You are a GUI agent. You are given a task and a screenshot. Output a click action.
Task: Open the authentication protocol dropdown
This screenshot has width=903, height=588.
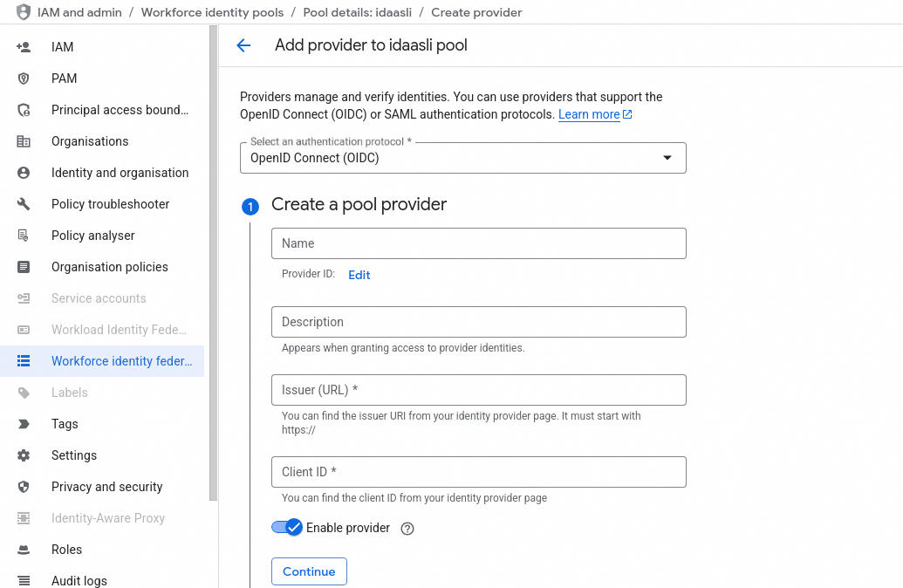[462, 158]
